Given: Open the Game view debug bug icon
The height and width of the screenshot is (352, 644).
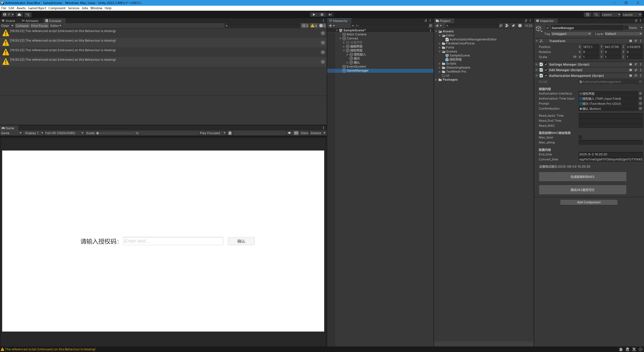Looking at the screenshot, I should pyautogui.click(x=230, y=133).
